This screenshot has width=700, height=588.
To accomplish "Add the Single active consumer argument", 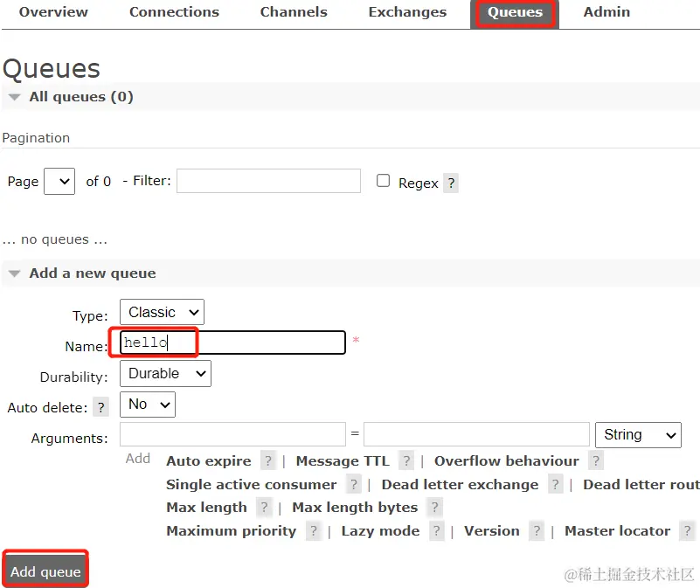I will (x=252, y=485).
